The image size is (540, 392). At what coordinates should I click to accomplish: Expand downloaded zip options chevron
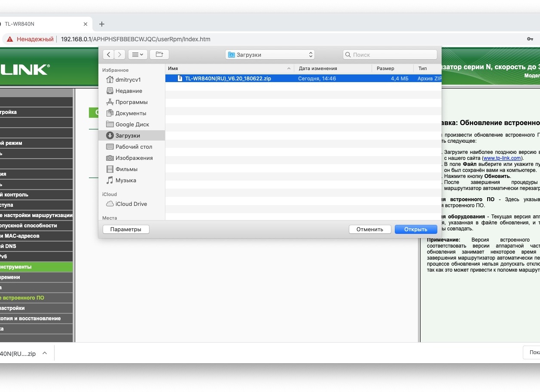pos(45,353)
